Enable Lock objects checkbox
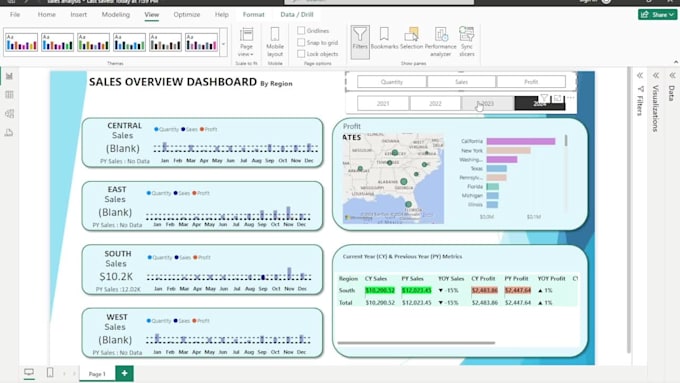 point(301,54)
